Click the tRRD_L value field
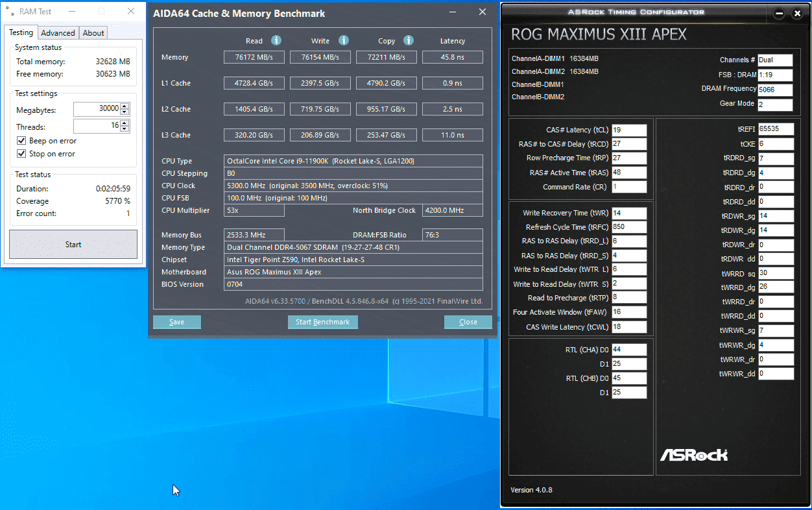 629,241
